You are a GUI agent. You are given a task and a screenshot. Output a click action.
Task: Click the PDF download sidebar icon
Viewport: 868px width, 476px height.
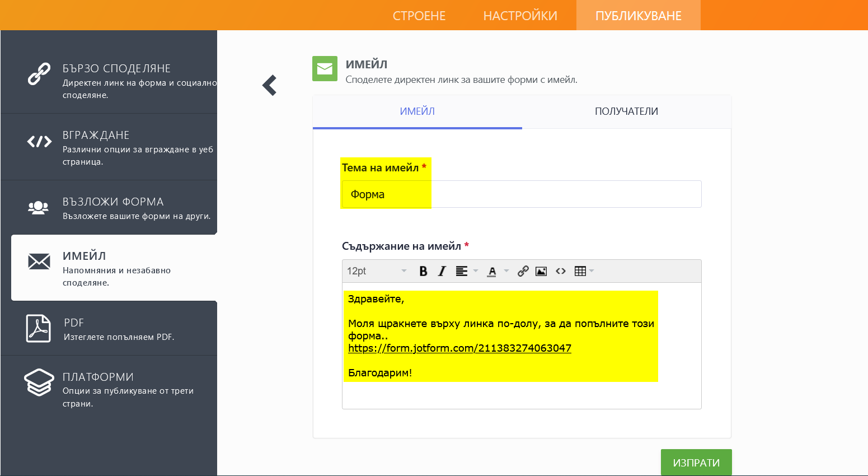coord(38,328)
